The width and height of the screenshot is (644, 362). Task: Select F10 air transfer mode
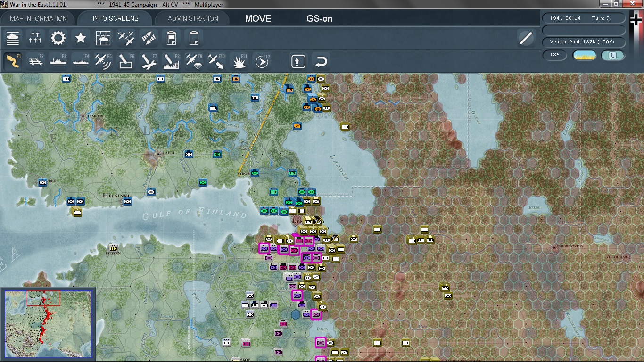(x=216, y=61)
